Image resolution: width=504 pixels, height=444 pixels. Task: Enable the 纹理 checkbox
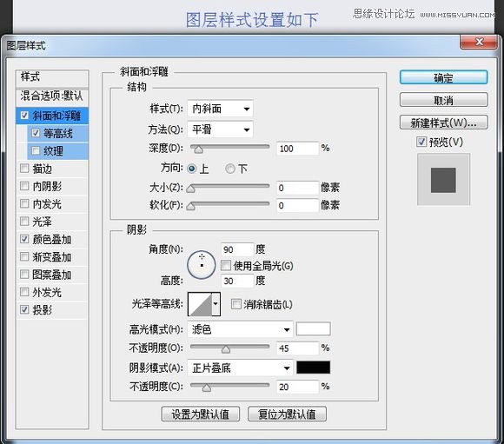36,150
